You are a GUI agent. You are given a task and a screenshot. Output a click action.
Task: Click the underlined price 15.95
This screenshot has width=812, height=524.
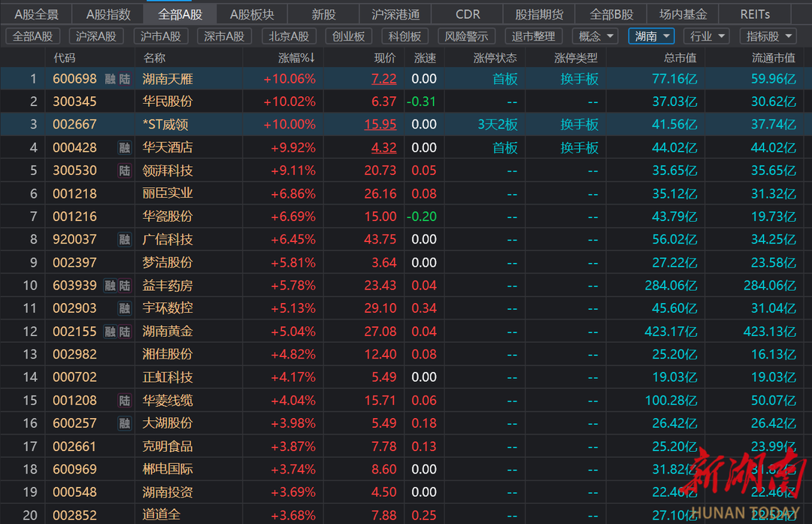pos(380,125)
